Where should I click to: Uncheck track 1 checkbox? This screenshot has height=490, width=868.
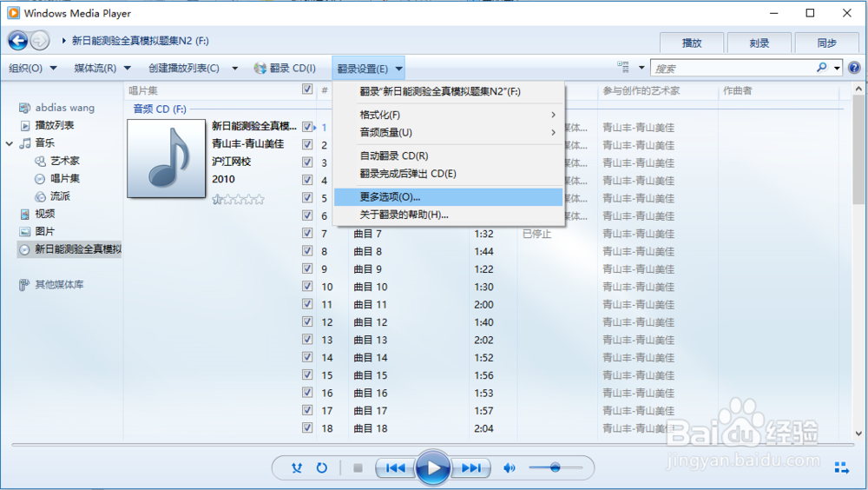(307, 126)
